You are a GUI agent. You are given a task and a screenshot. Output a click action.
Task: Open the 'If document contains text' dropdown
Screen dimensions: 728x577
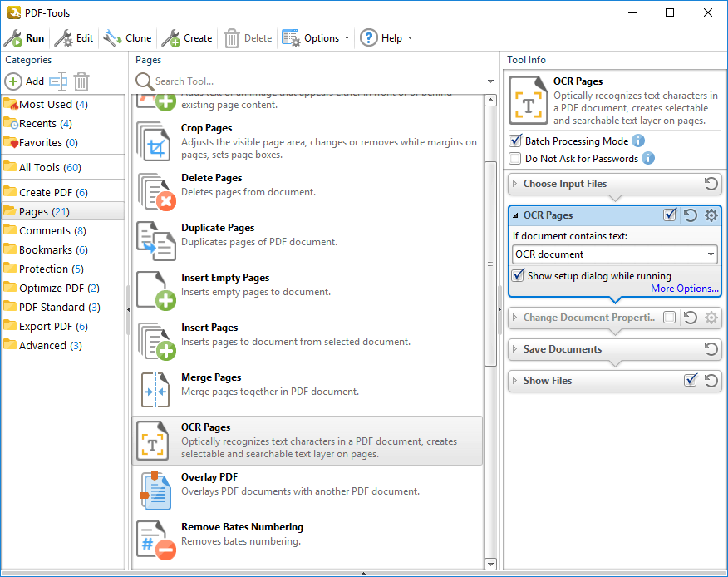click(615, 254)
